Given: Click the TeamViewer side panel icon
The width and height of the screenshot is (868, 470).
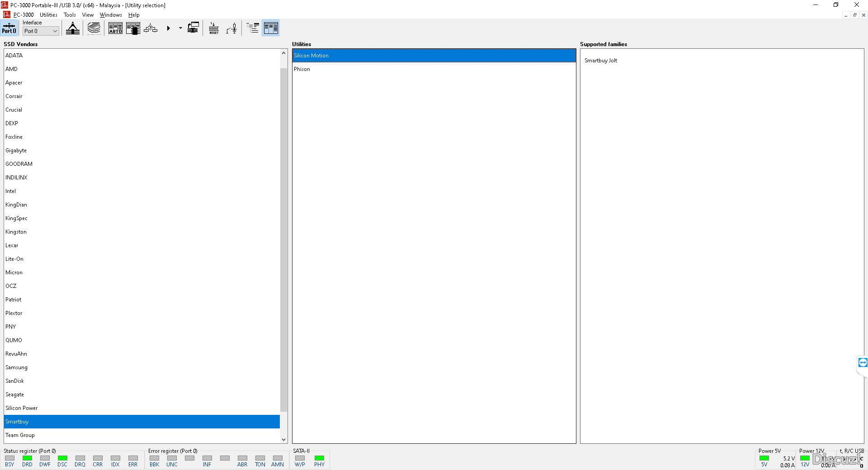Looking at the screenshot, I should tap(863, 362).
